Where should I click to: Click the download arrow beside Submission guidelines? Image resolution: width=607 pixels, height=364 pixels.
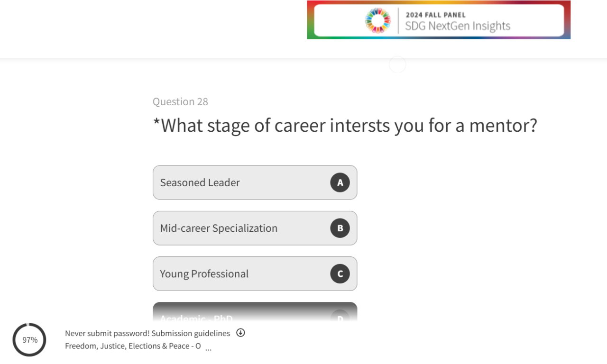[241, 333]
